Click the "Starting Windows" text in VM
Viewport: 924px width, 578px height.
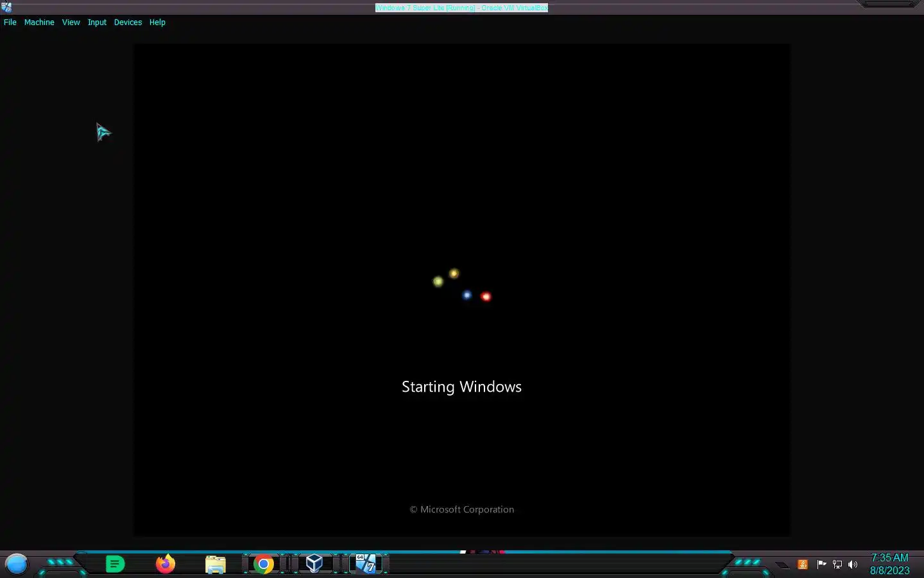point(461,387)
